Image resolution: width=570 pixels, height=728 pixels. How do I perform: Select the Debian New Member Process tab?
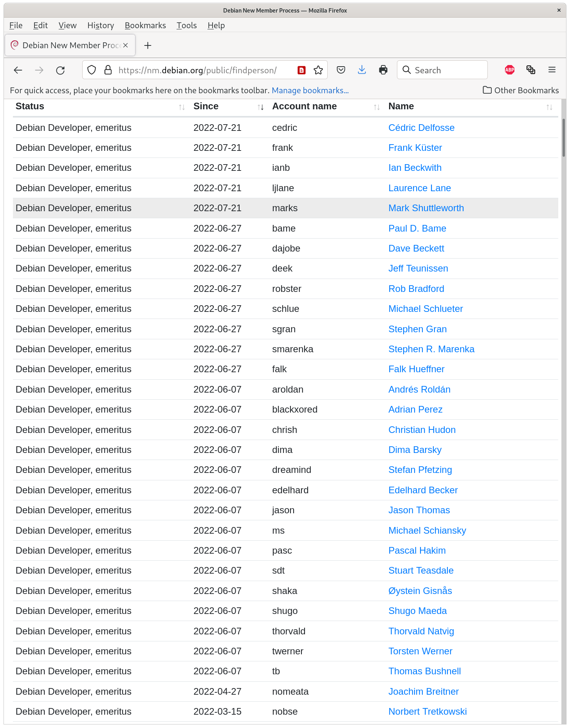(x=70, y=45)
